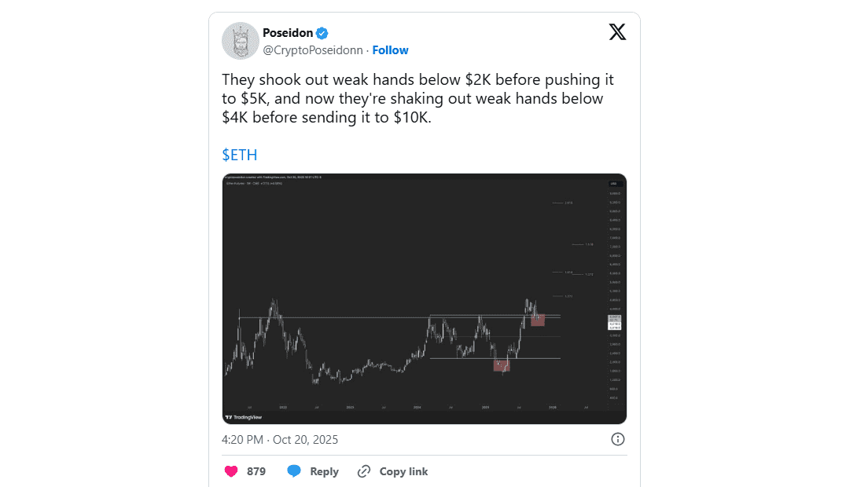Open Poseidon's profile avatar
Screen dimensions: 868x487
(x=241, y=41)
